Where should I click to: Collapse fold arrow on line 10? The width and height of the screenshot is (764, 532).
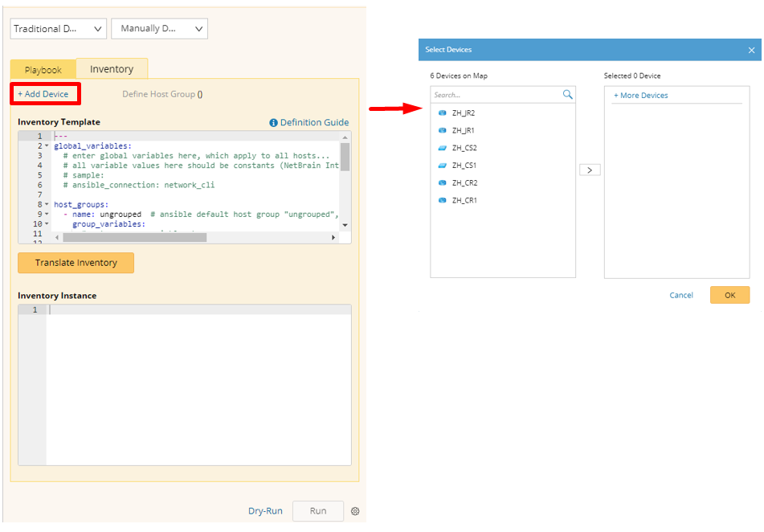47,224
